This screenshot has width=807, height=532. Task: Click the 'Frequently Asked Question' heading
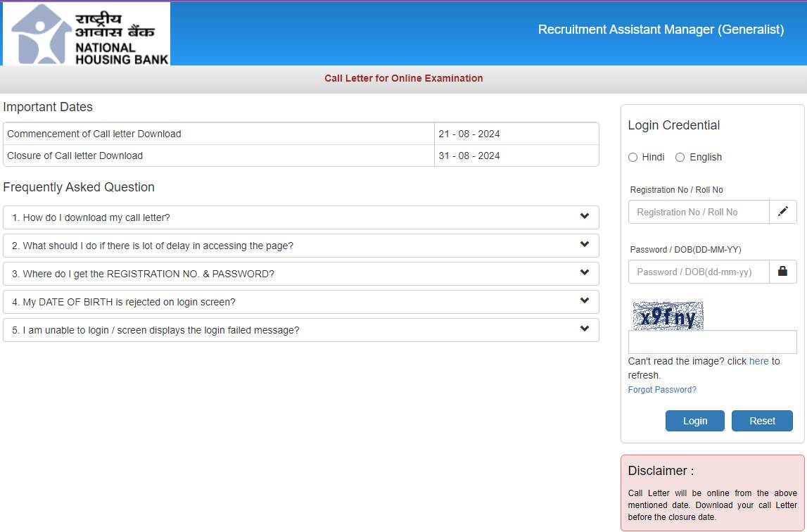[79, 187]
